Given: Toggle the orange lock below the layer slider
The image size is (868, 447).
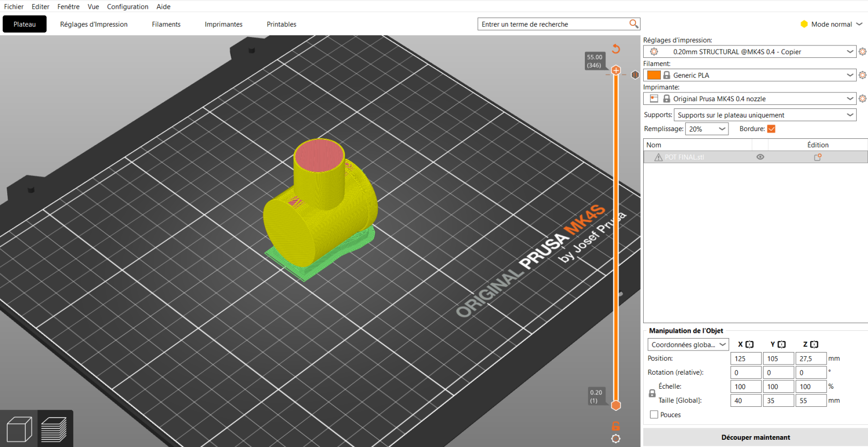Looking at the screenshot, I should tap(616, 426).
